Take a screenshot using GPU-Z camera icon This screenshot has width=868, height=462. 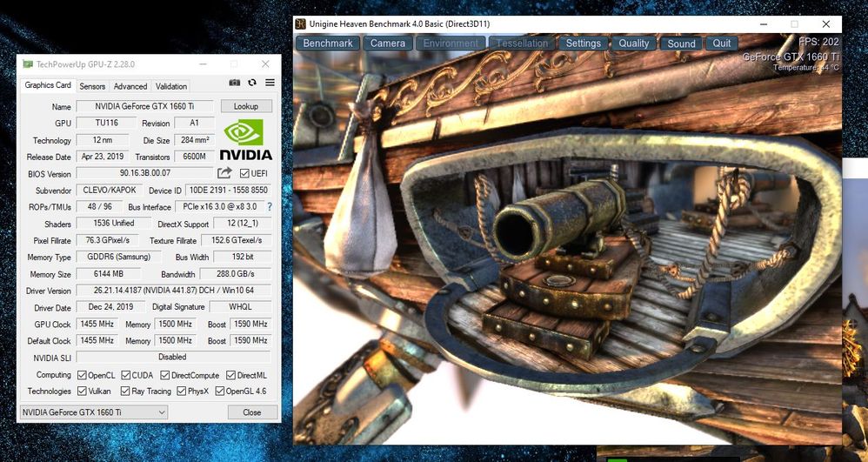(235, 83)
